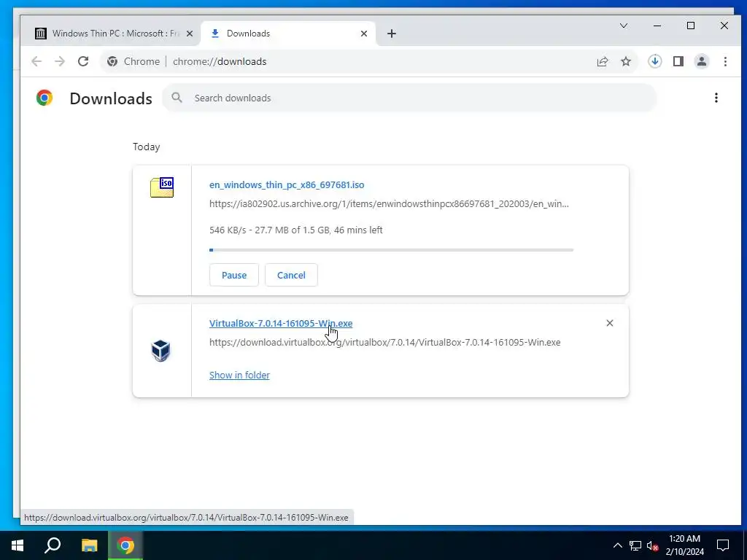Open the Windows Start menu

coord(18,545)
